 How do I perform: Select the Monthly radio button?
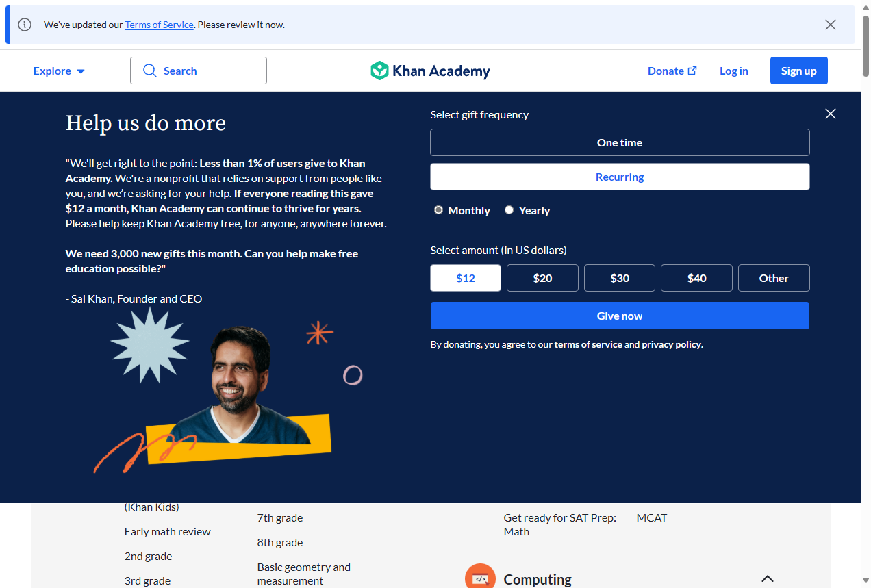439,210
